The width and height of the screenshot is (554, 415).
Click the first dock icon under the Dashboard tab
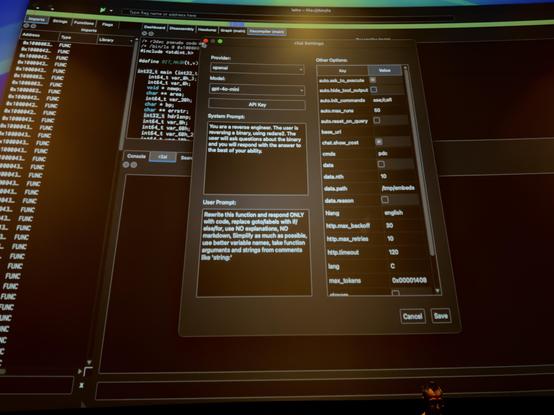click(x=144, y=34)
